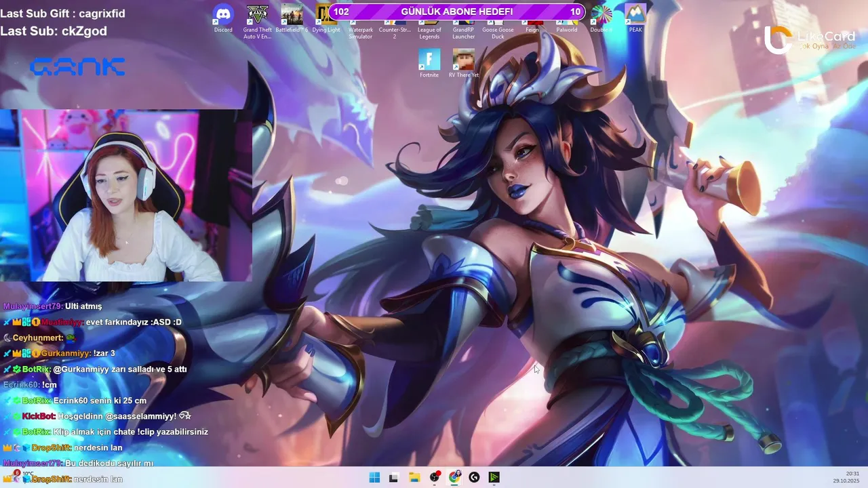
Task: Select the Waterpark Simulator shortcut
Action: (361, 30)
